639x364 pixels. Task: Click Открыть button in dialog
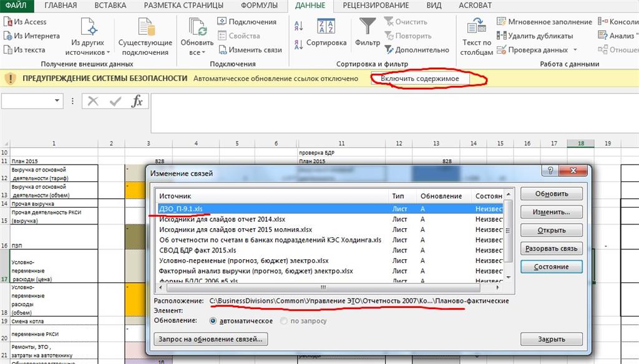[x=552, y=230]
